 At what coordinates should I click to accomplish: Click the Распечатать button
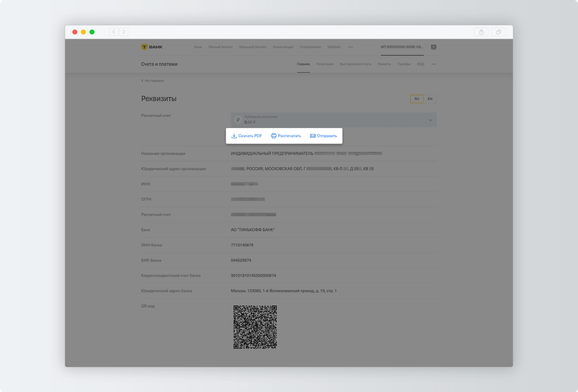[x=286, y=136]
